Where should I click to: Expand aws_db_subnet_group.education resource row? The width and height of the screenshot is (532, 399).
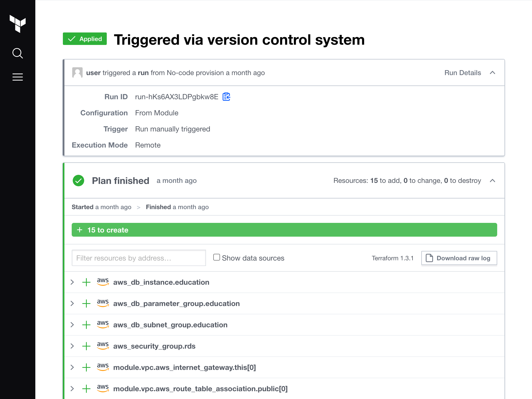click(x=72, y=325)
